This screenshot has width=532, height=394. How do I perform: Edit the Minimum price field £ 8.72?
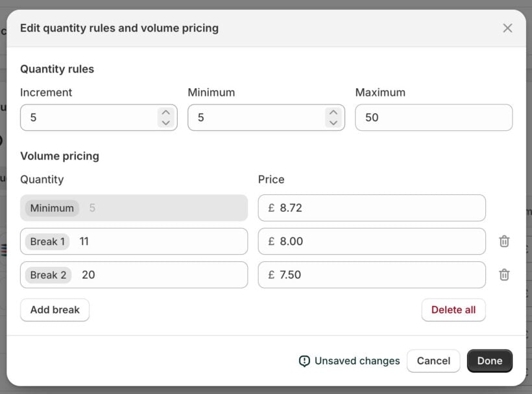tap(372, 207)
